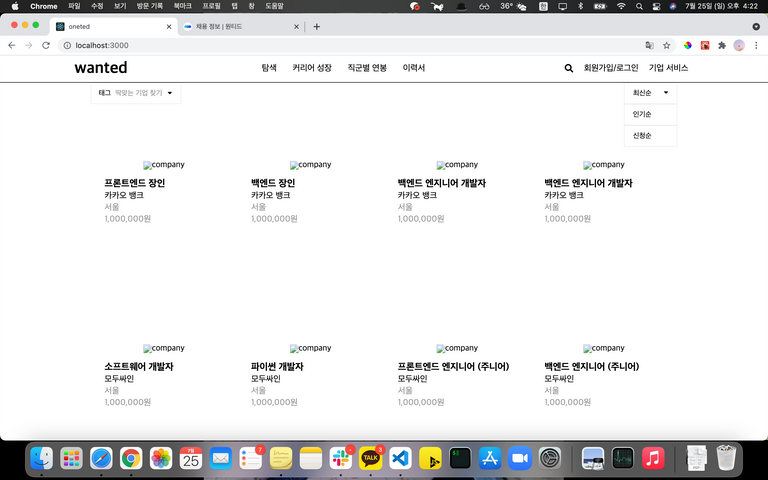The height and width of the screenshot is (480, 768).
Task: Open the 소프트웨어 개발자 job title
Action: pos(139,366)
